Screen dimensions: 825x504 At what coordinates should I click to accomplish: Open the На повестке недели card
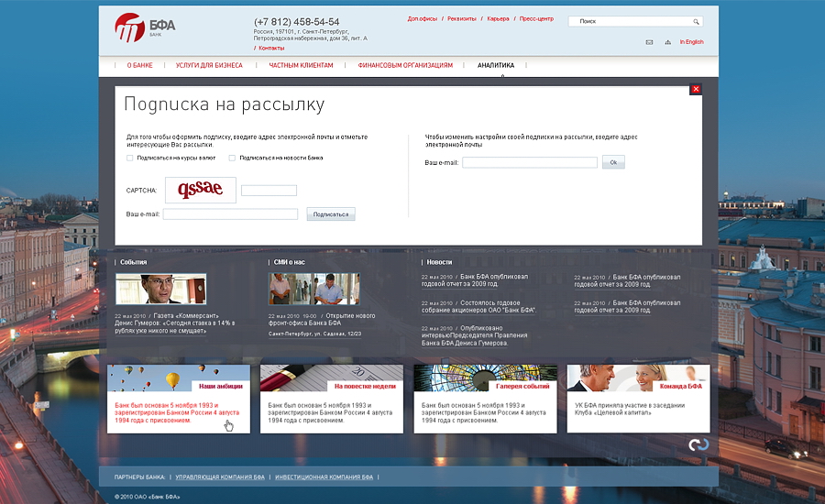tap(332, 399)
